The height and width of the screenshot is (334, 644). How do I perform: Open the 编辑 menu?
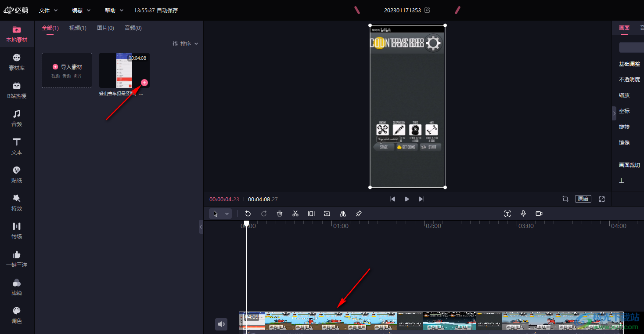coord(81,10)
